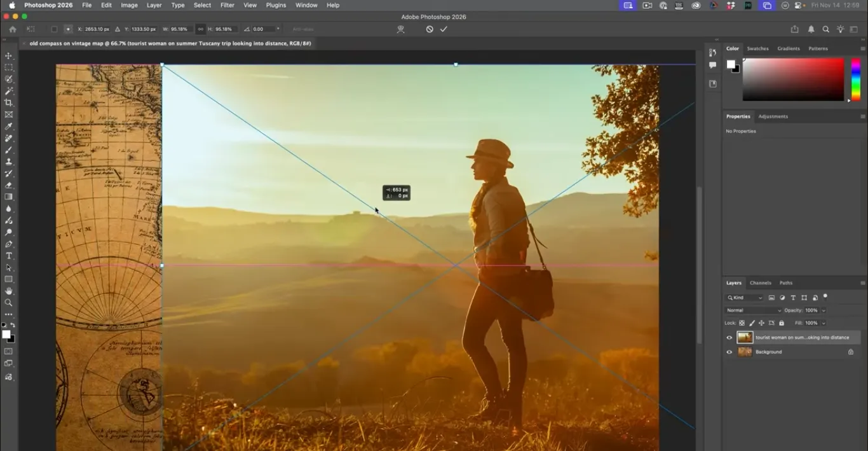Image resolution: width=868 pixels, height=451 pixels.
Task: Select the Type tool
Action: [x=9, y=256]
